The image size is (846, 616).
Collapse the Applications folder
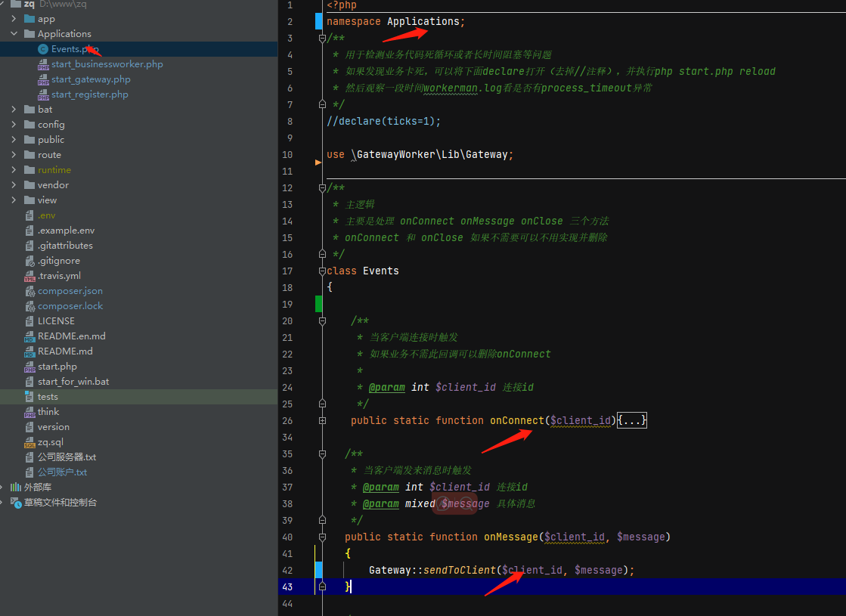(14, 33)
